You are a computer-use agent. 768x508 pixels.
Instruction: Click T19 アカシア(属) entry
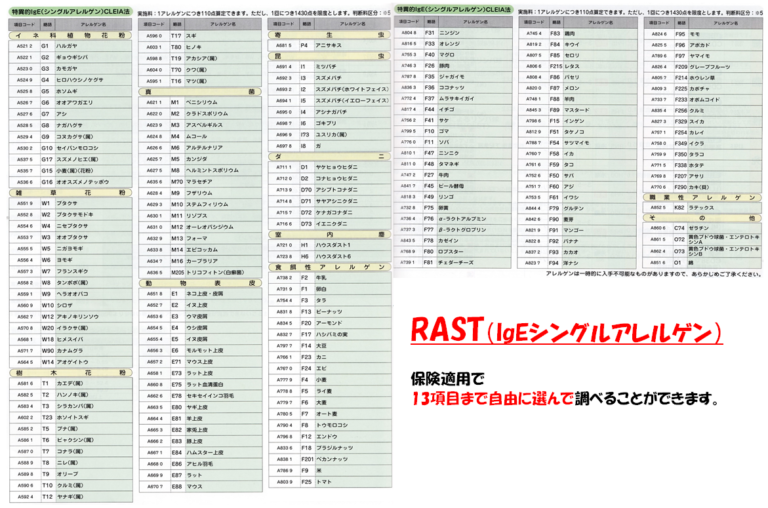201,58
